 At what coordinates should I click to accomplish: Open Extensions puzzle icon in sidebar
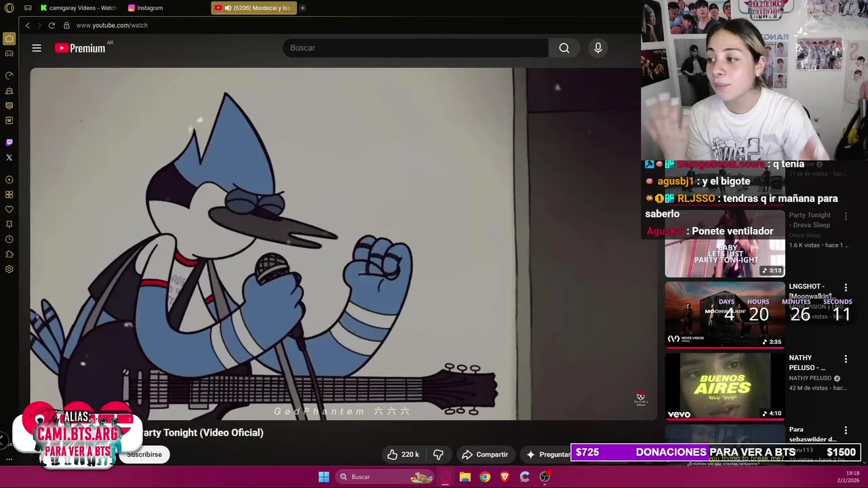point(9,254)
